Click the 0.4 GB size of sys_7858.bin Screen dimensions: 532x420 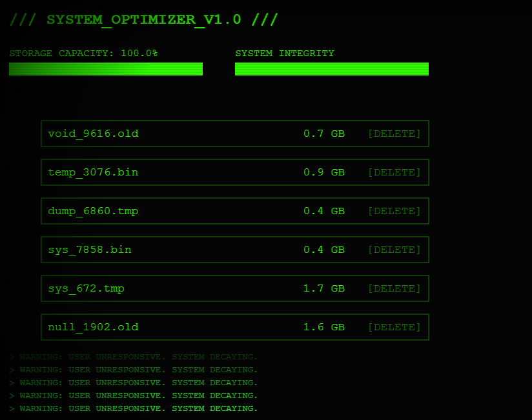(x=324, y=250)
